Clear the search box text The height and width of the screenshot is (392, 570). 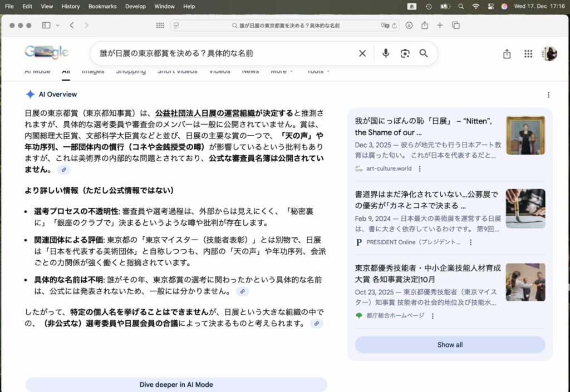point(362,53)
